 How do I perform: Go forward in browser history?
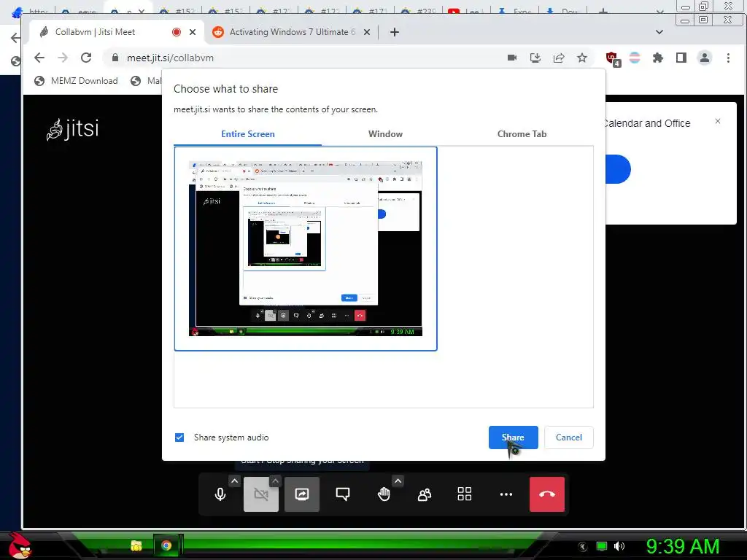pos(63,58)
